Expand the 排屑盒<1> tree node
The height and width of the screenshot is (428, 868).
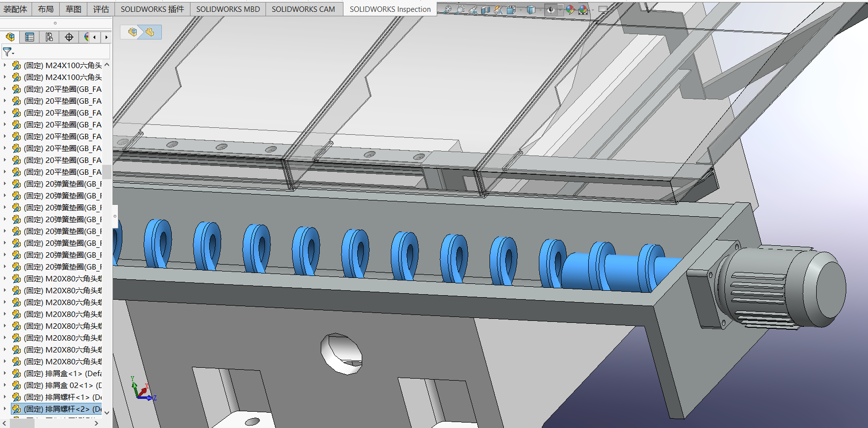[x=5, y=373]
